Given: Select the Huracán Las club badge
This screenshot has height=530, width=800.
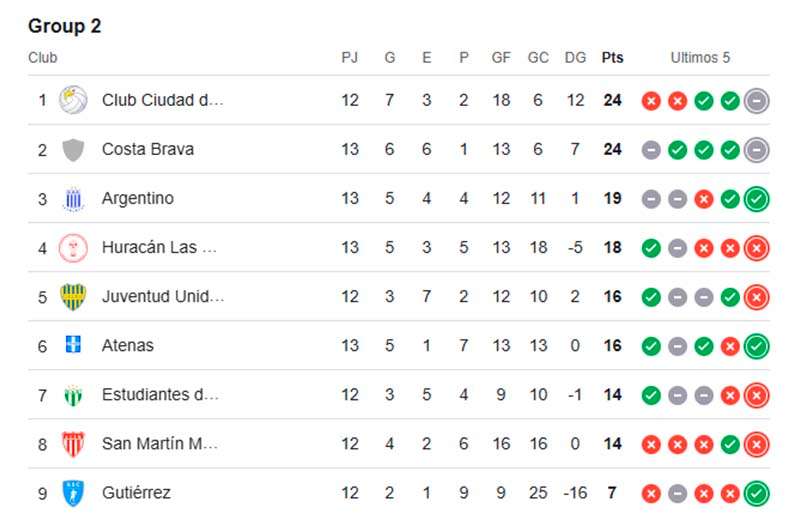Looking at the screenshot, I should pyautogui.click(x=73, y=248).
